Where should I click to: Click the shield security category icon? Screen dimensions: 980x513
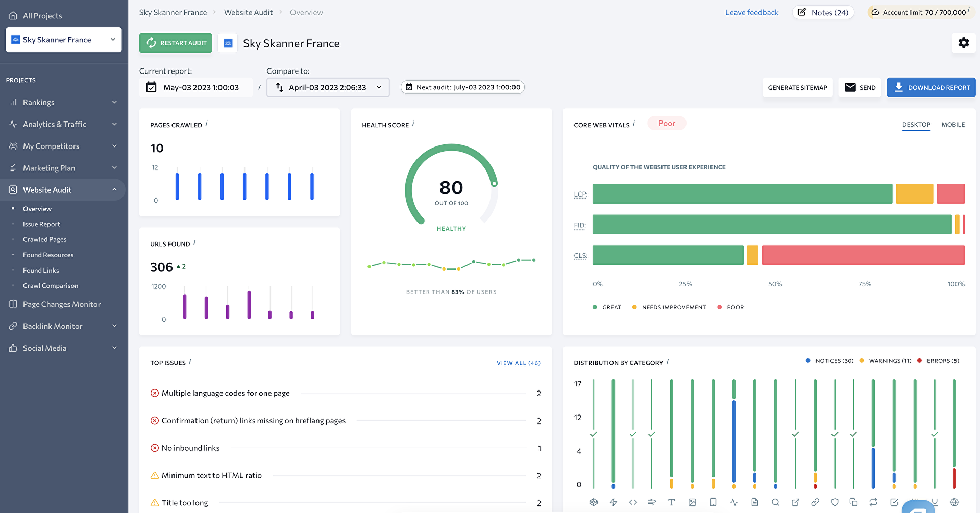point(835,502)
